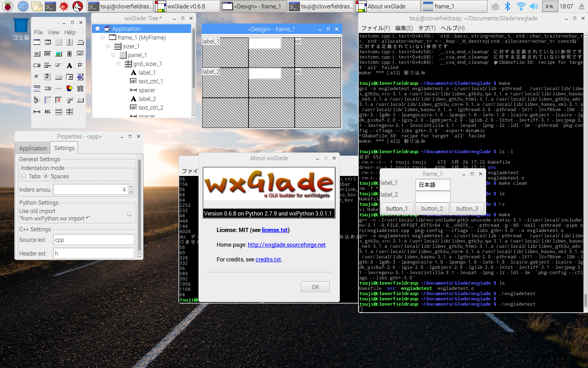Add a GridSizer from the palette
Viewport: 588px width, 368px height.
coord(69,112)
